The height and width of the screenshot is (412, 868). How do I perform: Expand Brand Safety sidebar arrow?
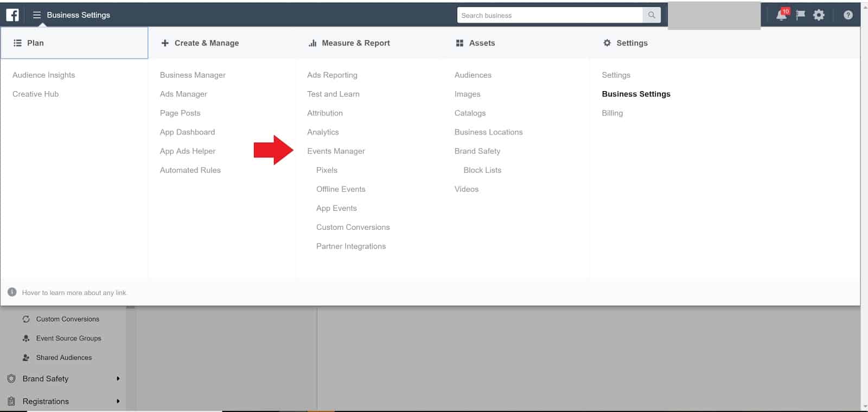[118, 379]
